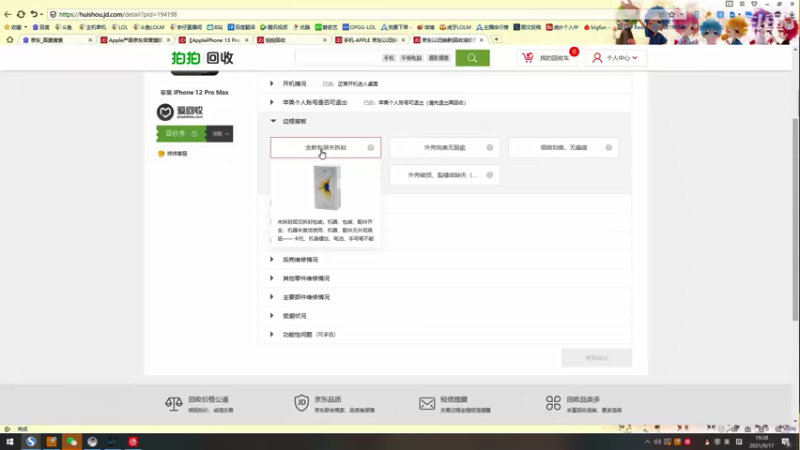
Task: Close the 拍拍回收 tab
Action: [325, 40]
